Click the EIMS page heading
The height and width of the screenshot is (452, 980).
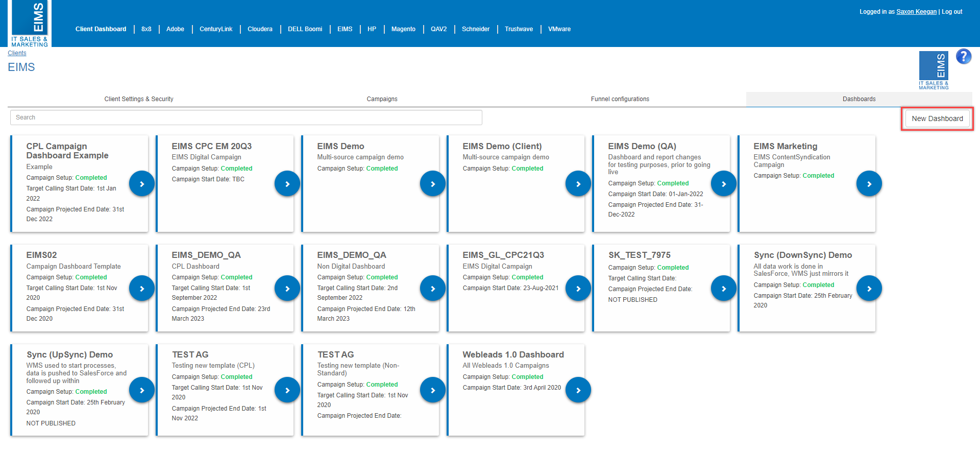tap(21, 67)
